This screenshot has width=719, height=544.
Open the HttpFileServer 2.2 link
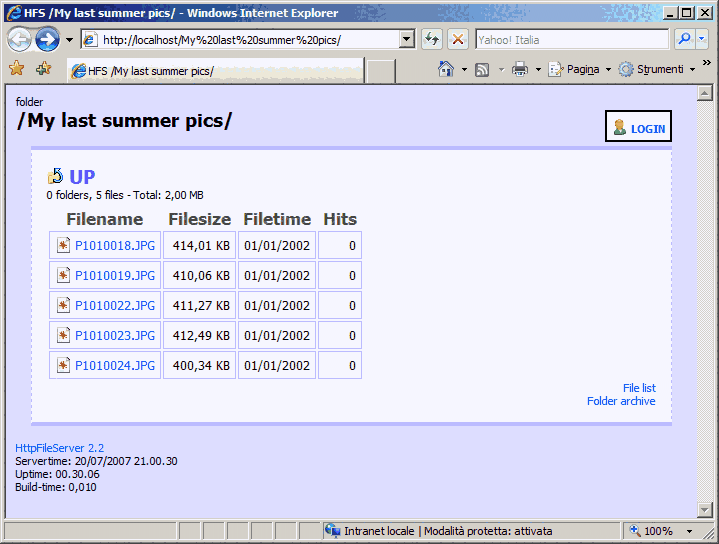tap(60, 448)
